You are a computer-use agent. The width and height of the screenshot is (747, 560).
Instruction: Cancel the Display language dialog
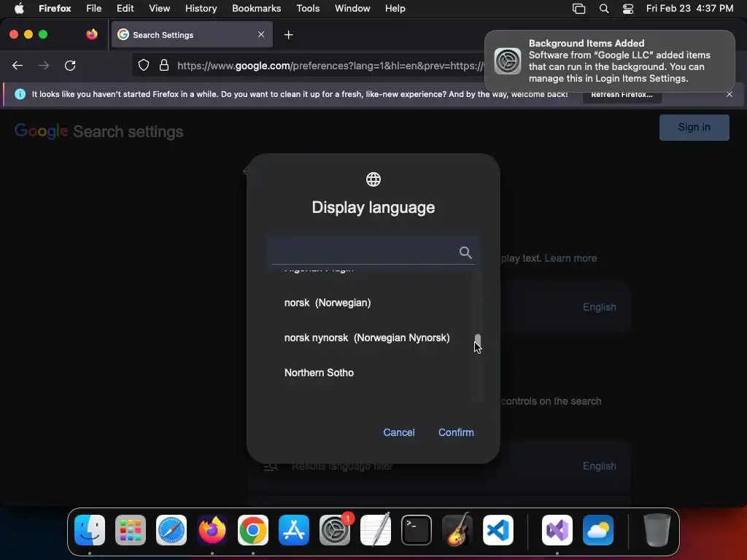(x=399, y=432)
